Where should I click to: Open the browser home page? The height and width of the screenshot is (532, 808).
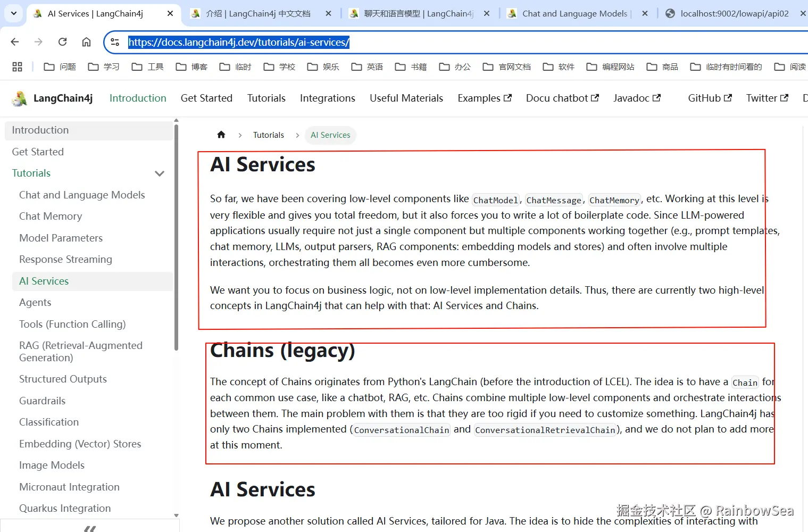86,41
